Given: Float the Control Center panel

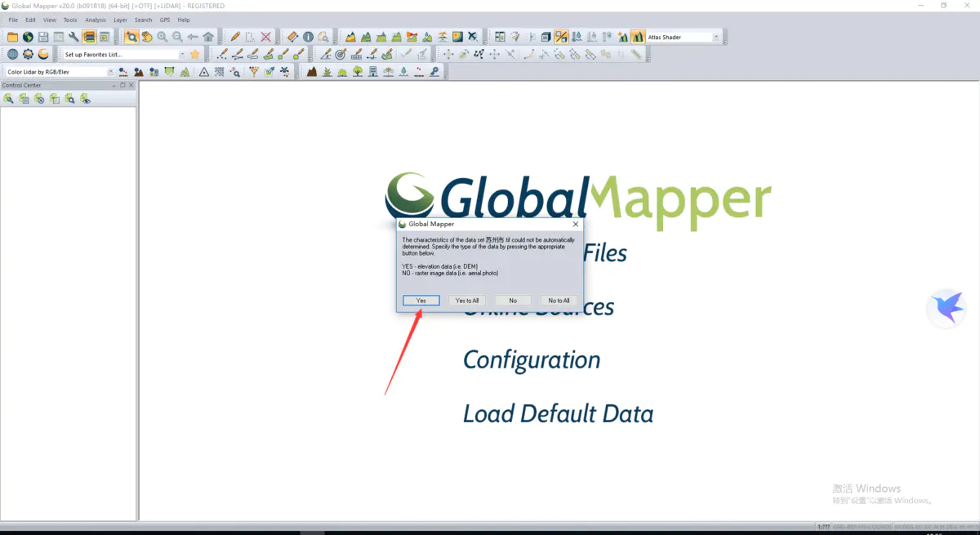Looking at the screenshot, I should [x=122, y=85].
